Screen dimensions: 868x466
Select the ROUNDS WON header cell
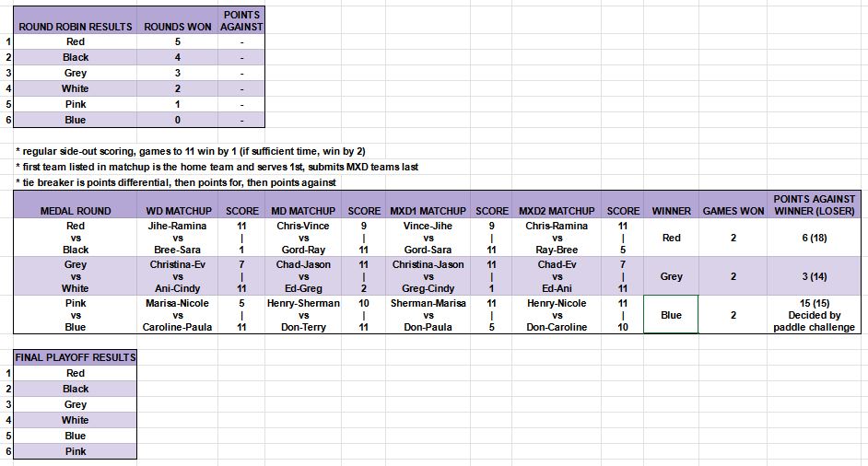click(177, 20)
